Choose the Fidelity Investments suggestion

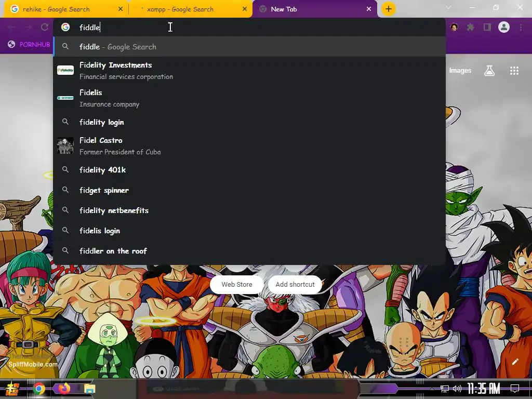tap(249, 71)
